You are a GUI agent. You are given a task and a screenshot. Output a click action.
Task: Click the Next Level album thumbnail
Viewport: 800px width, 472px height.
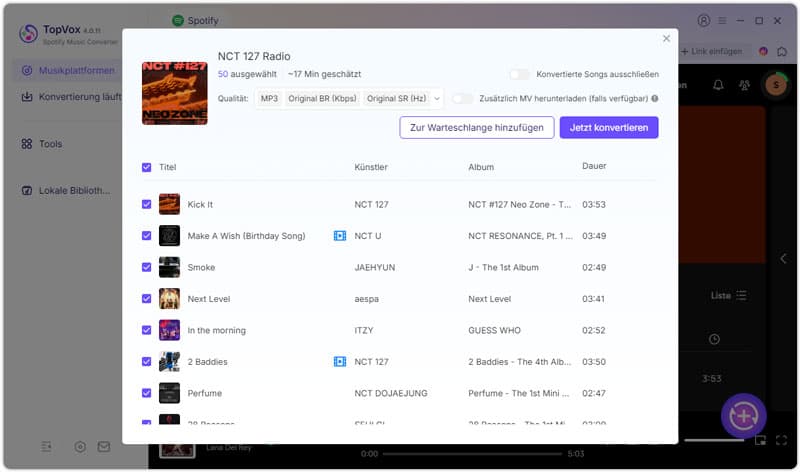(169, 299)
